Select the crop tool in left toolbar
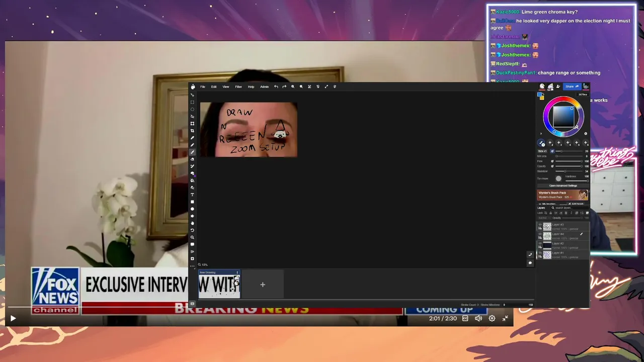This screenshot has width=644, height=362. [x=192, y=131]
